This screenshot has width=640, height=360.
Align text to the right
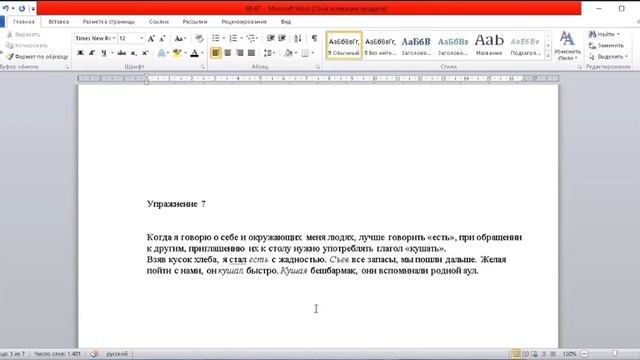pyautogui.click(x=240, y=53)
